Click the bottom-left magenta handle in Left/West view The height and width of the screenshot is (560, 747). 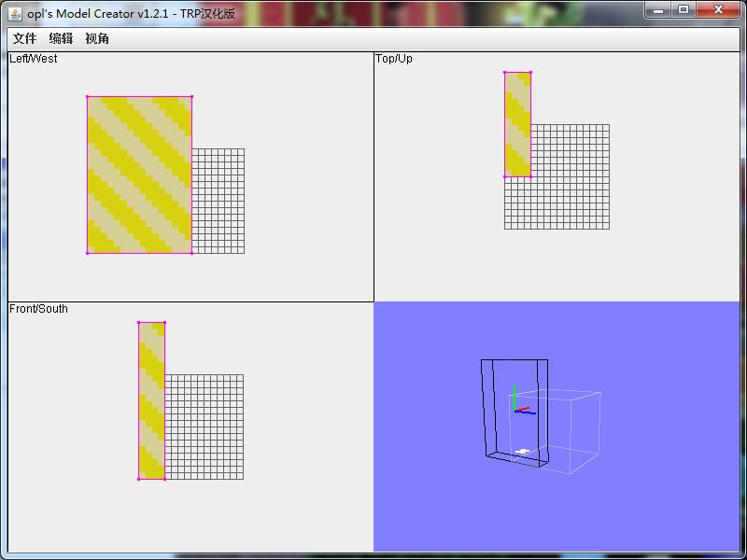coord(88,252)
